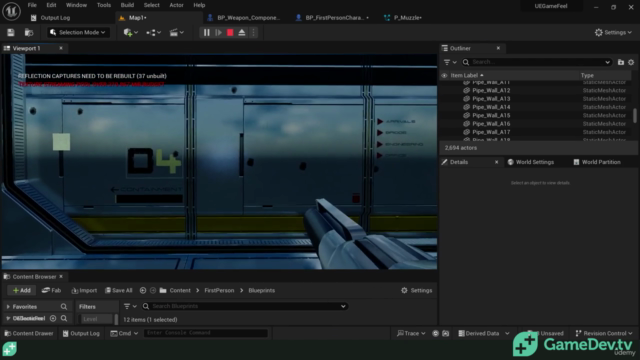
Task: Switch to the World Settings tab
Action: (x=531, y=162)
